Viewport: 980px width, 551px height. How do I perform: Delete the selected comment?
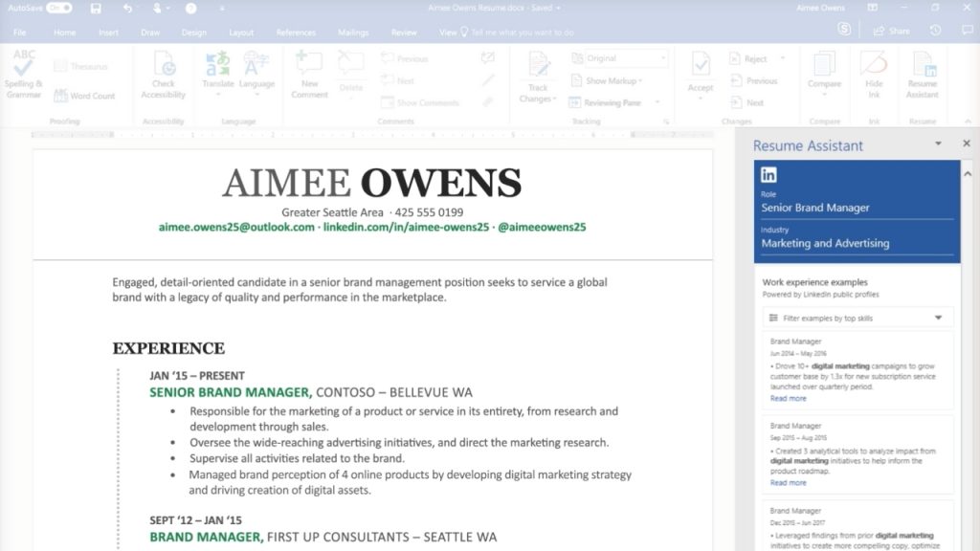350,73
